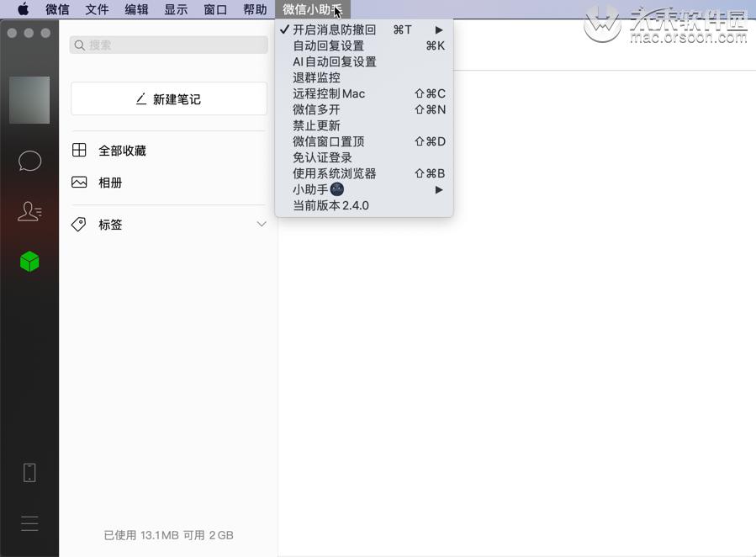Image resolution: width=756 pixels, height=557 pixels.
Task: Click the mobile phone icon in the sidebar
Action: coord(29,472)
